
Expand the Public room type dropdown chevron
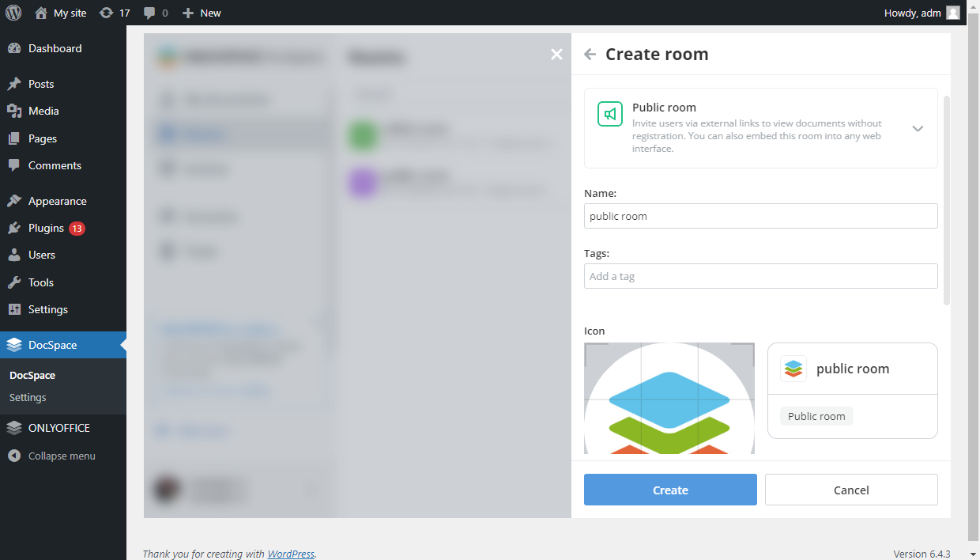coord(917,128)
